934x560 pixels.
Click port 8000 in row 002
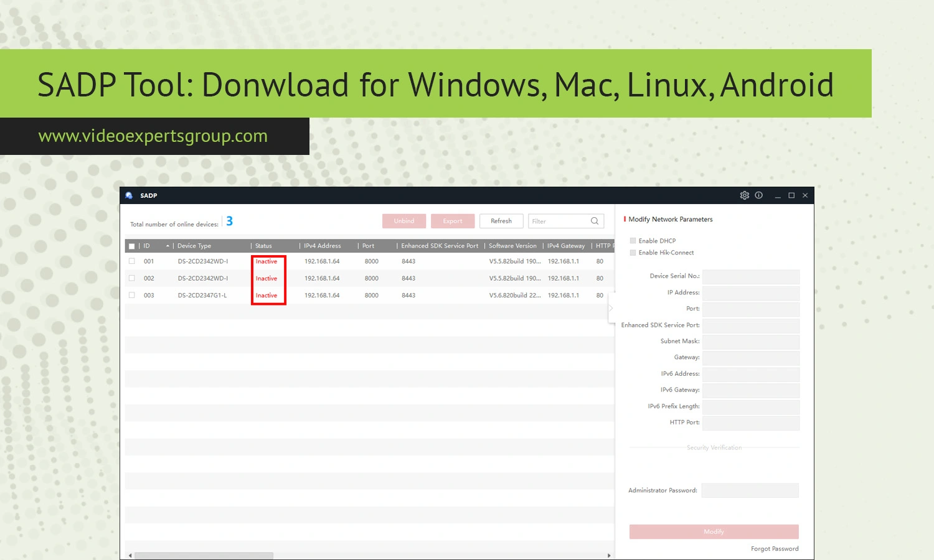click(372, 278)
